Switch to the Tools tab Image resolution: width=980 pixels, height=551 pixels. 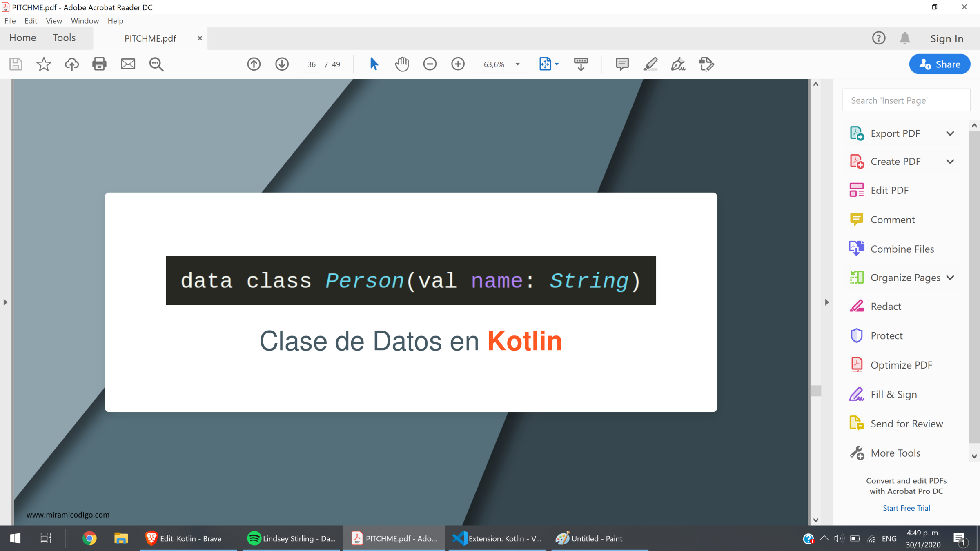[64, 38]
